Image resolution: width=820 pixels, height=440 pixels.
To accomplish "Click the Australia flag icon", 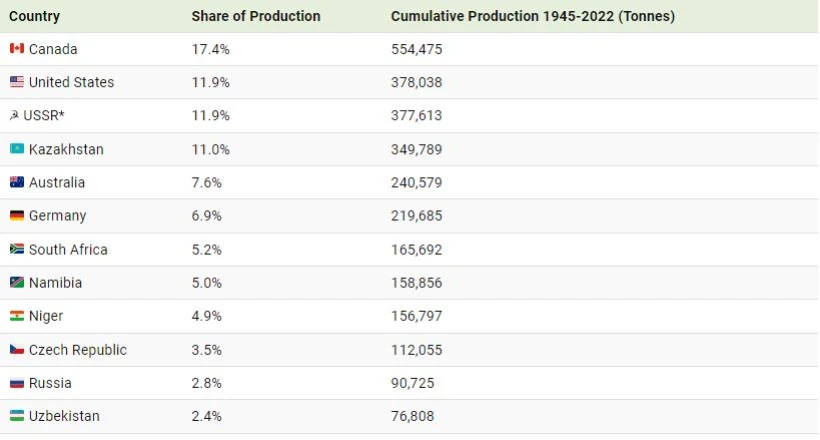I will tap(17, 182).
